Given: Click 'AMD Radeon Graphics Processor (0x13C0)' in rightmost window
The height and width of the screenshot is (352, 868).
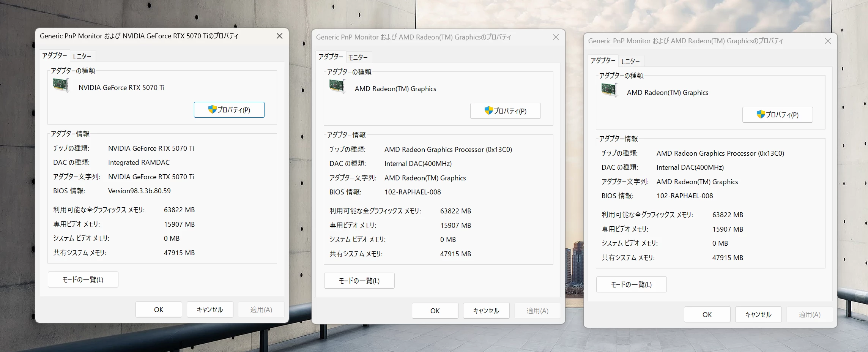Looking at the screenshot, I should point(720,153).
